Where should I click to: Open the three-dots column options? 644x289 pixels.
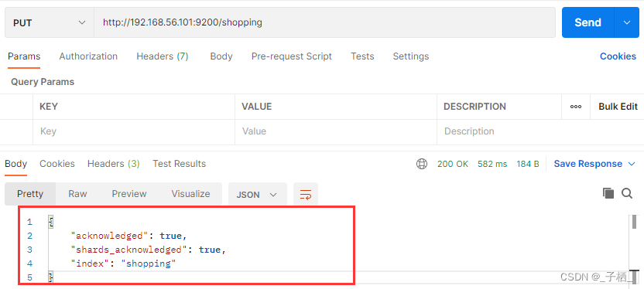click(576, 107)
